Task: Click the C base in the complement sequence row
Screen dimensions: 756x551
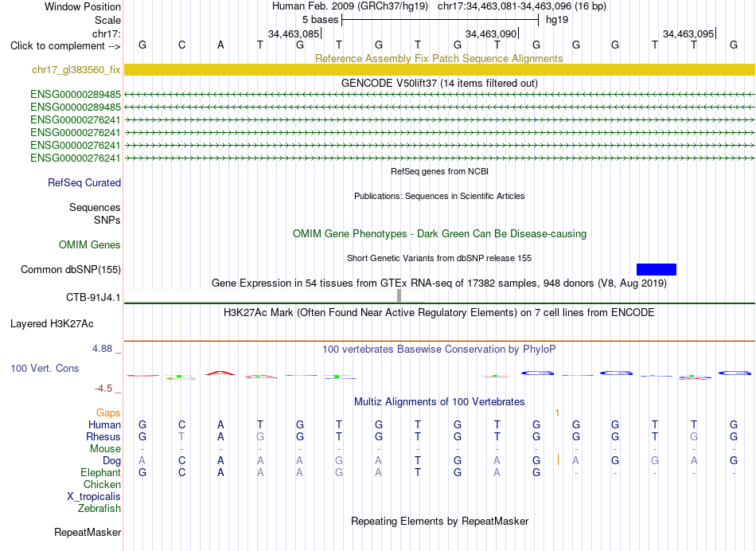Action: tap(181, 45)
